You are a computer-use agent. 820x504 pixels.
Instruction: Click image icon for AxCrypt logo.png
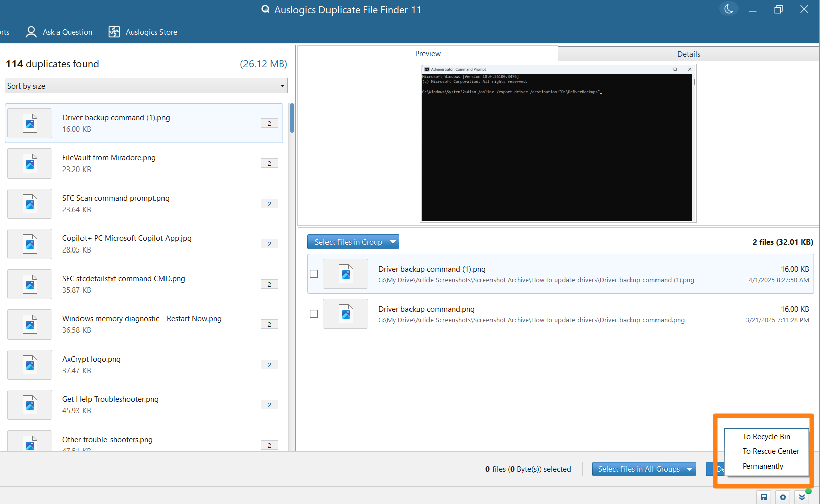pos(30,365)
